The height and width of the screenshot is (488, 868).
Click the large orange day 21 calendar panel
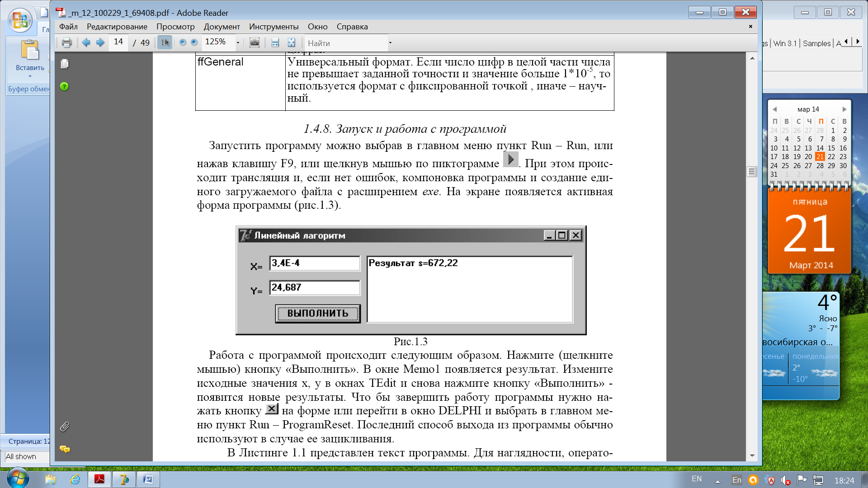point(809,230)
